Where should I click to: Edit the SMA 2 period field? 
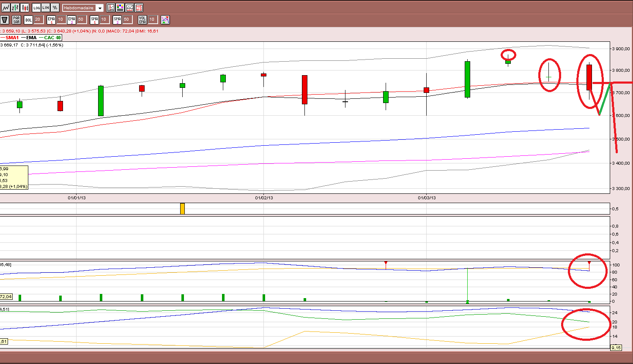tap(127, 19)
